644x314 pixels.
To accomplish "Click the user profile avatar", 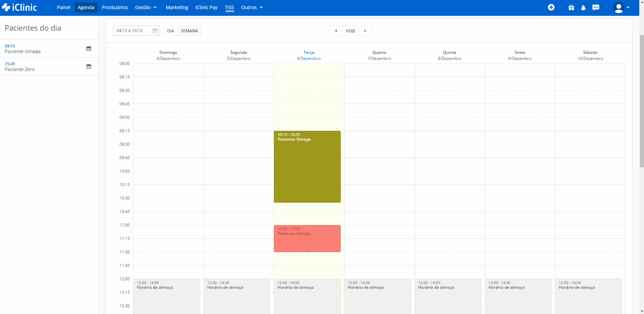I will [619, 7].
